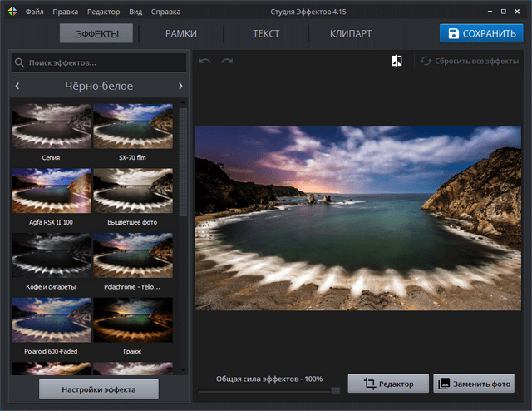Click the Заменить фото button
Screen dimensions: 532x411
pos(474,384)
